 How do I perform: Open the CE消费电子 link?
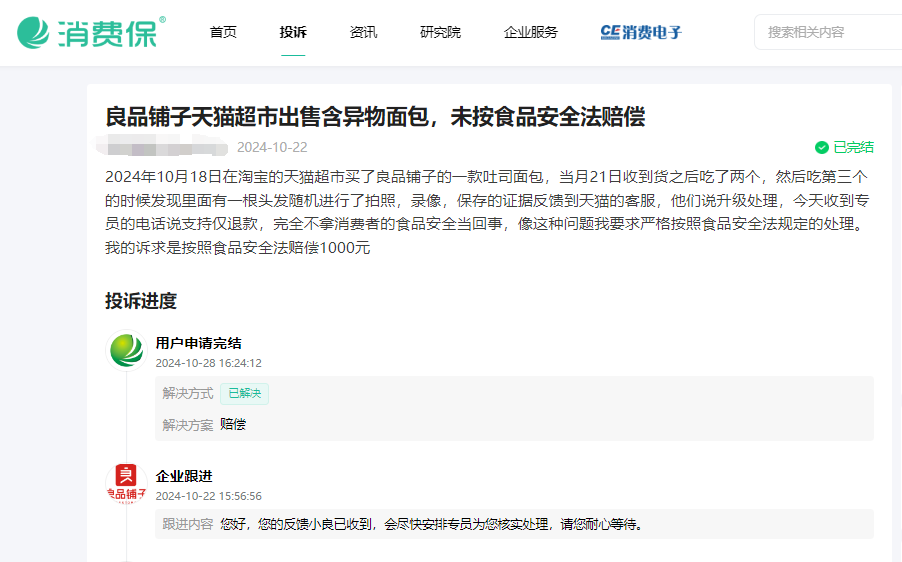641,32
